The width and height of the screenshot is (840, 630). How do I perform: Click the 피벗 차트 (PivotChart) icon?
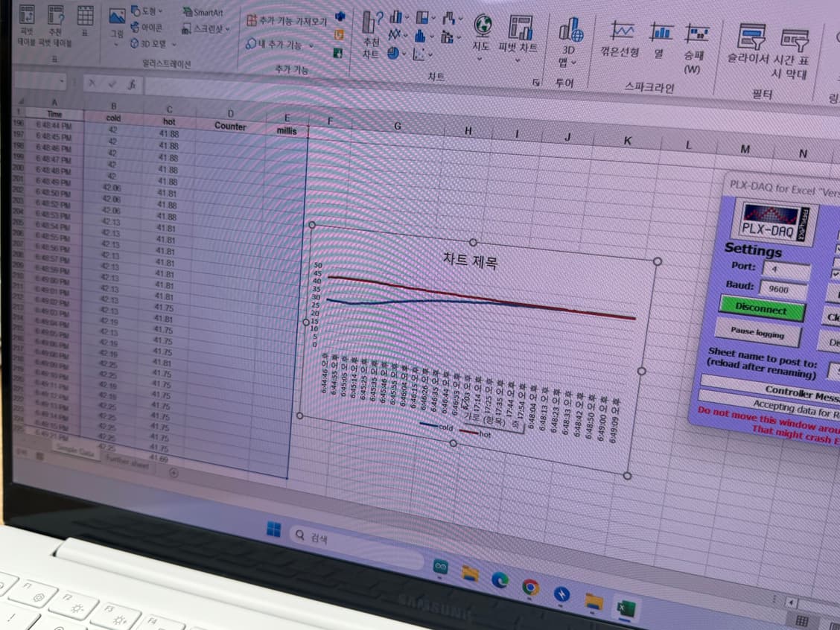tap(519, 33)
